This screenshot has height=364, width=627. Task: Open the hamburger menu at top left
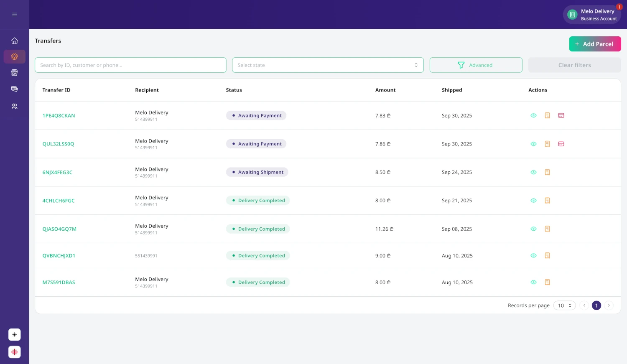click(15, 14)
